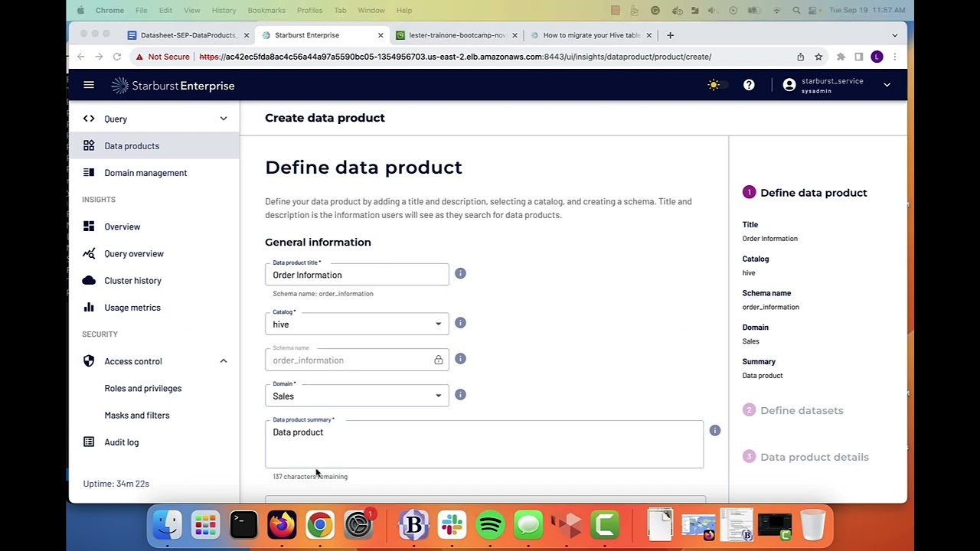The width and height of the screenshot is (980, 551).
Task: Open Chrome extensions puzzle icon
Action: [841, 57]
